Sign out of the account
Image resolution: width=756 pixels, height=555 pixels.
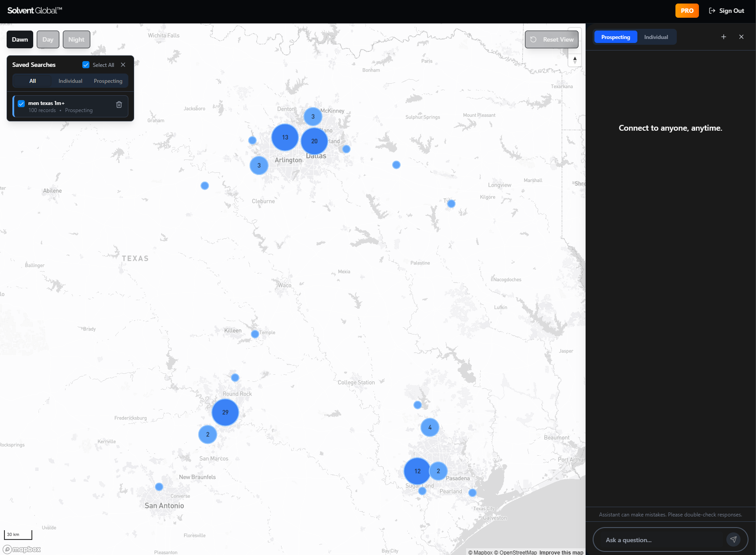726,11
